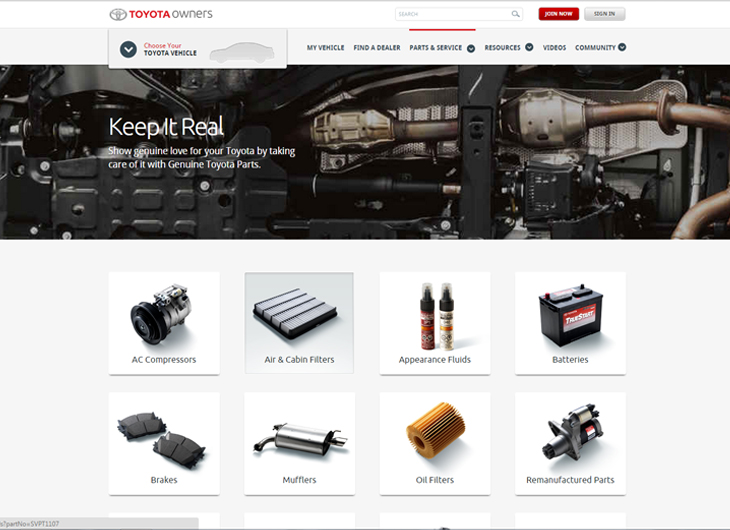Click the oil filter product image
730x530 pixels.
click(x=436, y=431)
